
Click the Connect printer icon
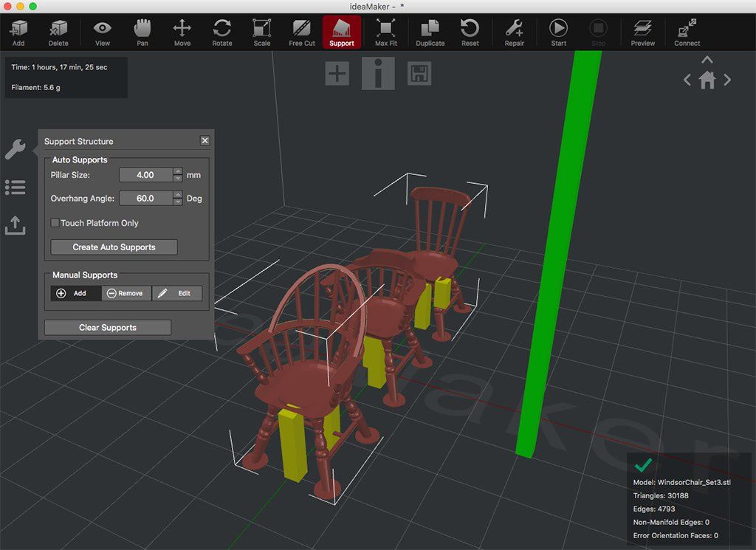click(x=687, y=32)
